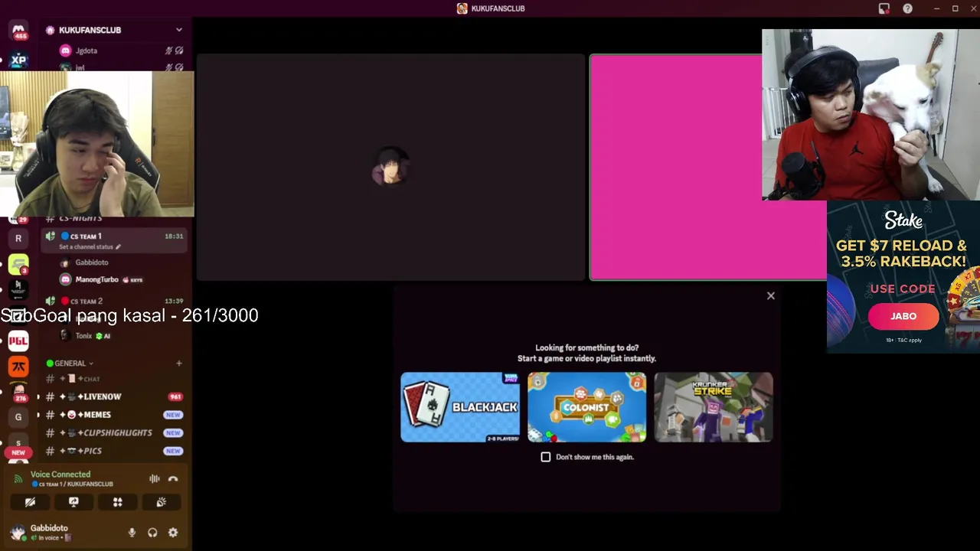
Task: Launch the Colonist activity
Action: coord(586,407)
